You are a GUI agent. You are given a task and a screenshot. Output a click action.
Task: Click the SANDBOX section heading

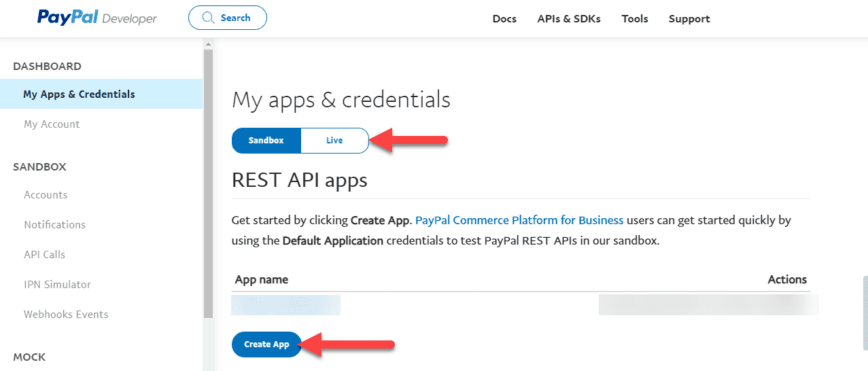[x=39, y=166]
